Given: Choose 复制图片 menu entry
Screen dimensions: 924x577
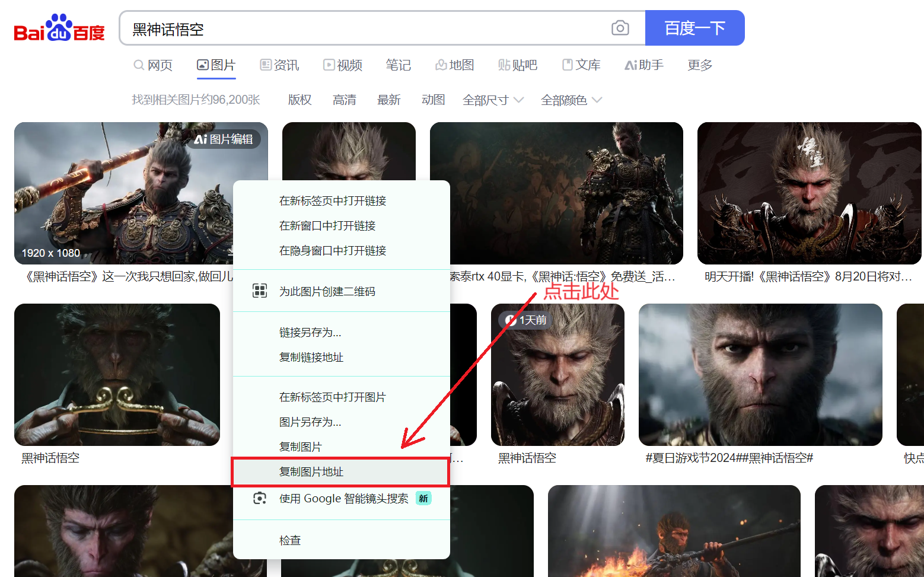Looking at the screenshot, I should [342, 447].
